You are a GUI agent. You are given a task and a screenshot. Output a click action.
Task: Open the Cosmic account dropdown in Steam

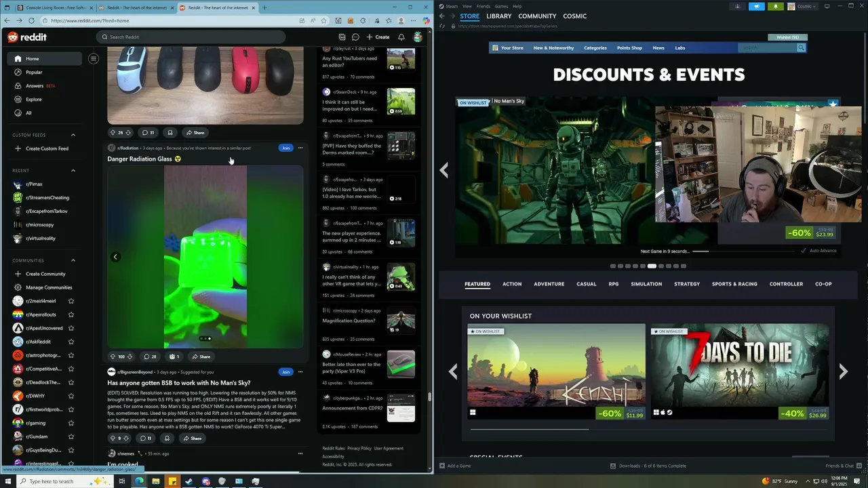click(802, 6)
